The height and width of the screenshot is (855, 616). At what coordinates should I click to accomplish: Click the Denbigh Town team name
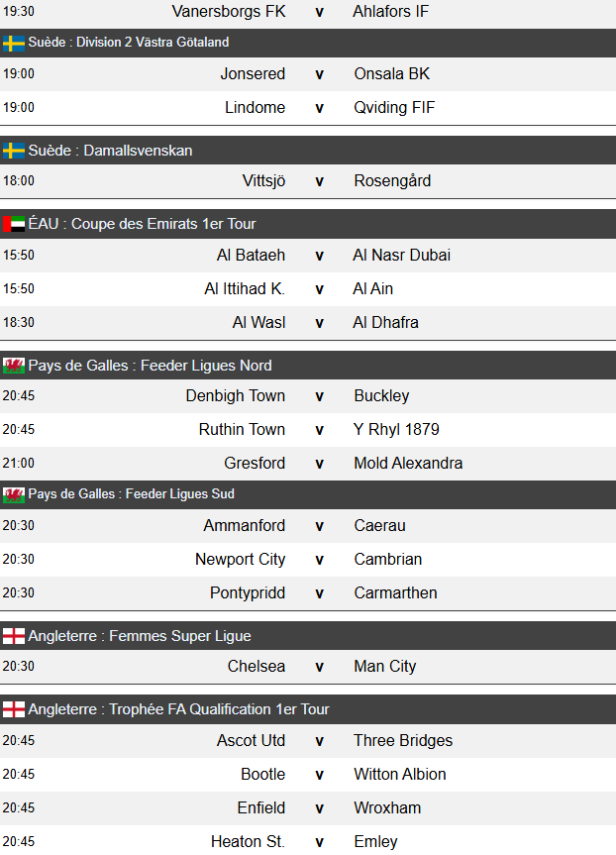235,396
